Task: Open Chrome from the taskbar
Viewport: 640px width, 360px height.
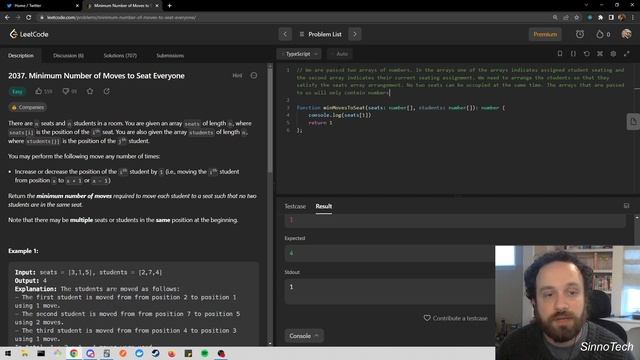Action: [x=74, y=353]
